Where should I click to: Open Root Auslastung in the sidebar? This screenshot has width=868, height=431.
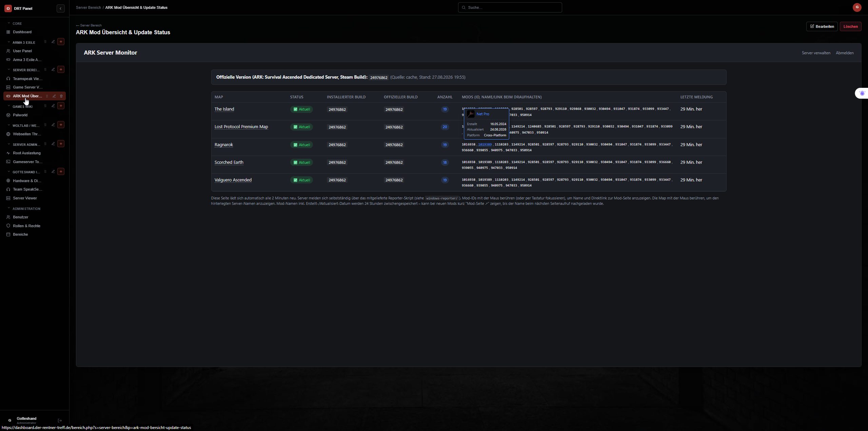pos(35,153)
